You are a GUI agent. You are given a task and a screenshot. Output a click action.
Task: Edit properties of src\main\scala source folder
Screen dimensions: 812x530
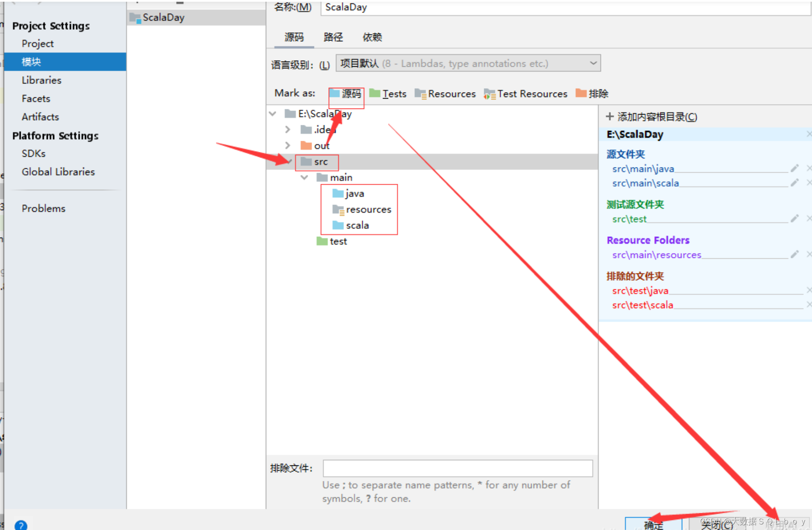click(x=795, y=183)
